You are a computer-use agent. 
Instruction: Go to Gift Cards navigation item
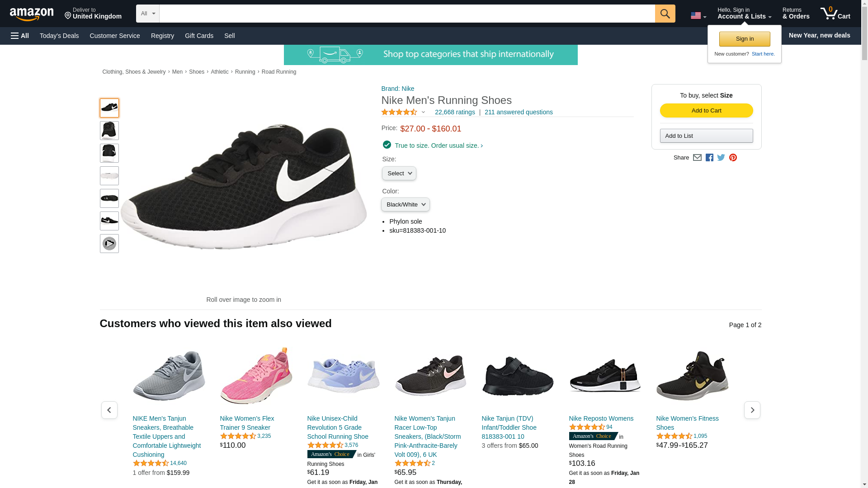(199, 36)
